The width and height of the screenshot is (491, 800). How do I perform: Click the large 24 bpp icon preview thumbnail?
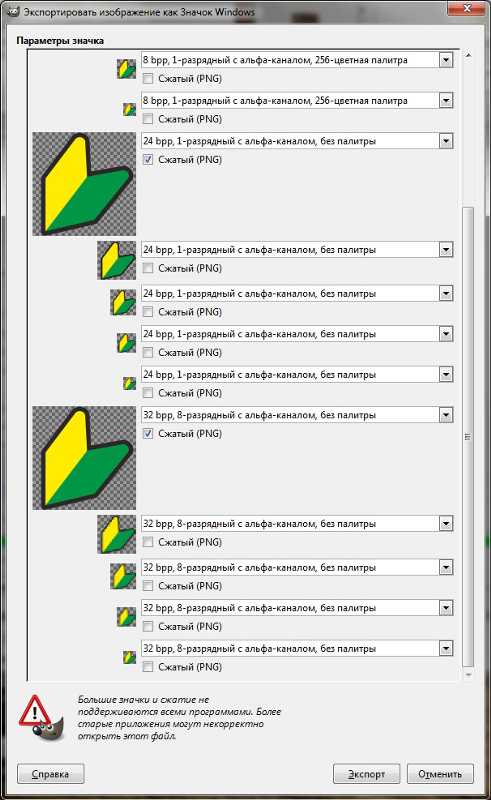pos(84,184)
